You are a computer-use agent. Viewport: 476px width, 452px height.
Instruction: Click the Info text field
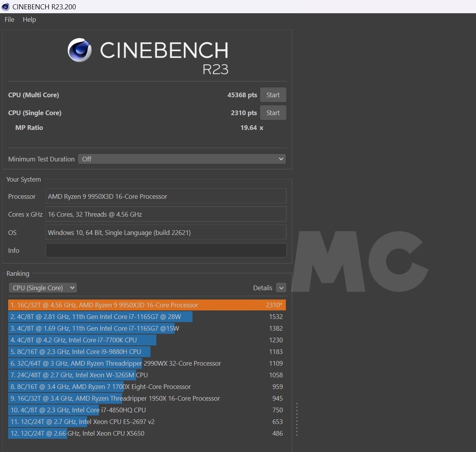click(x=166, y=251)
